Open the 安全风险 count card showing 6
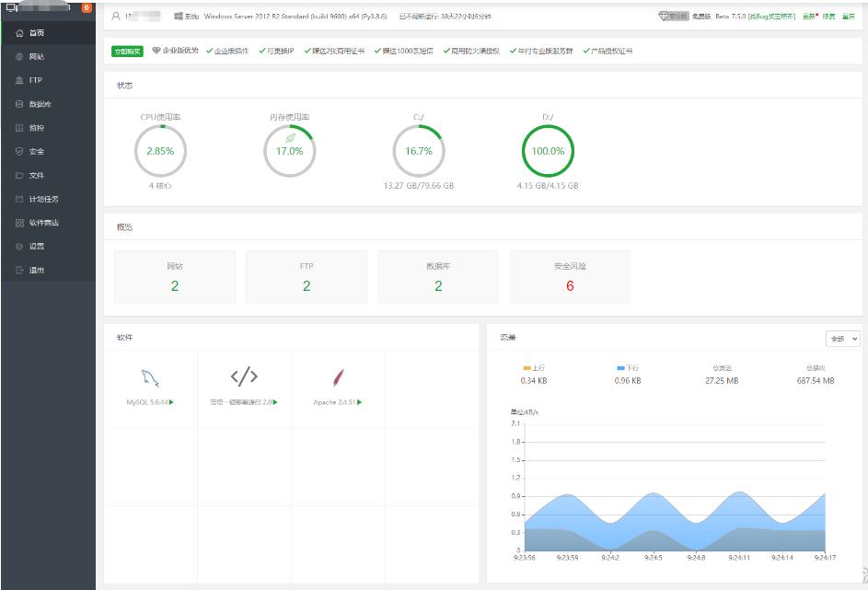Viewport: 868px width, 590px height. [x=570, y=277]
